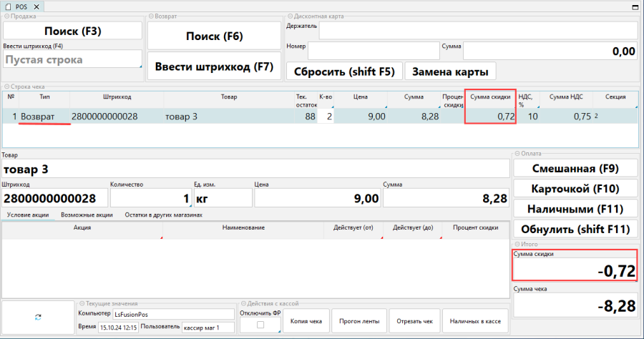The image size is (644, 339).
Task: Click the maximize panel icon at top right
Action: coord(637,6)
